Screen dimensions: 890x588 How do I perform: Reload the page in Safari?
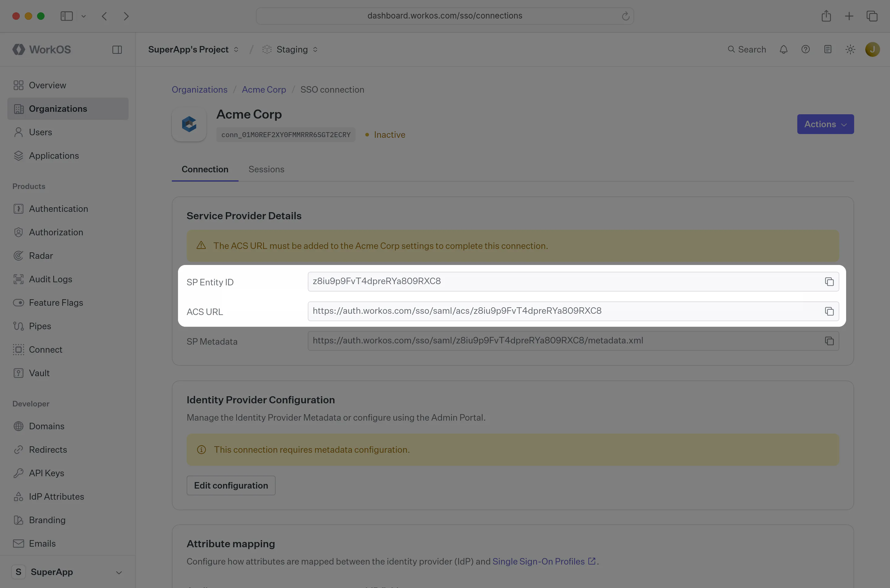(625, 16)
